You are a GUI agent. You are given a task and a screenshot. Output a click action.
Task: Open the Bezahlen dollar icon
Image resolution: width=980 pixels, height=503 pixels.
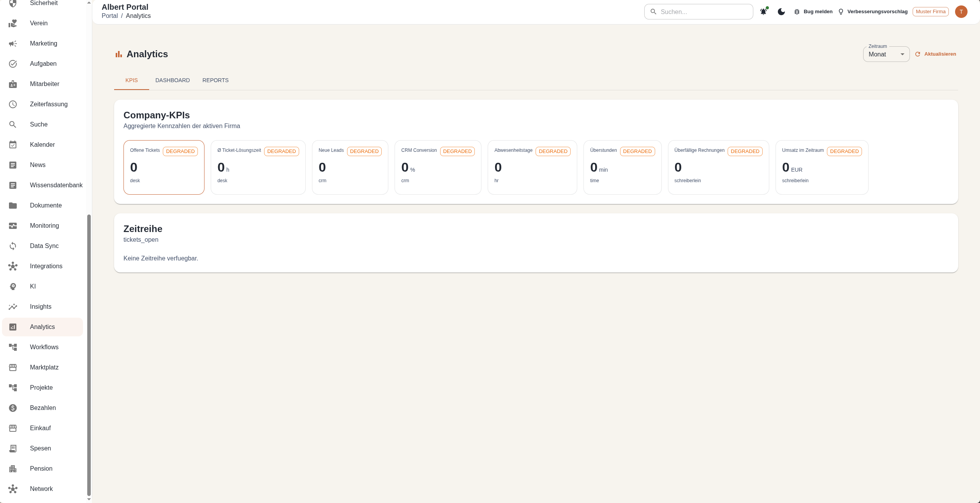(13, 408)
